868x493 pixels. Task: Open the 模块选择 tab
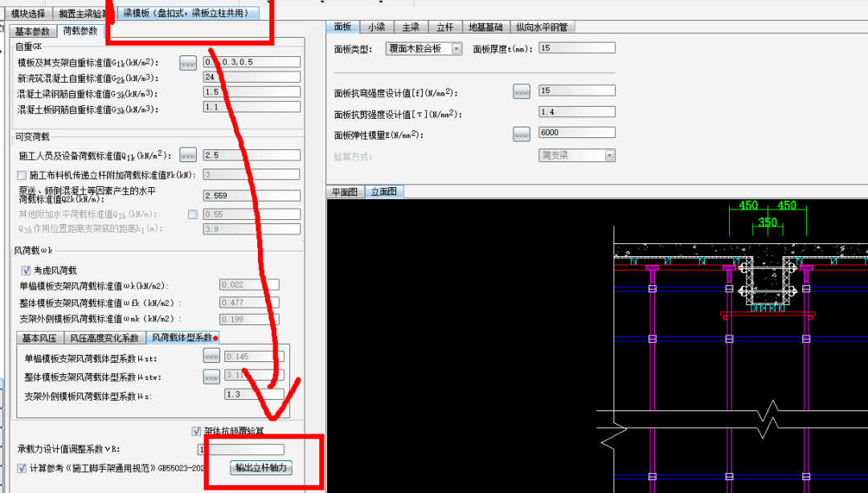click(28, 14)
